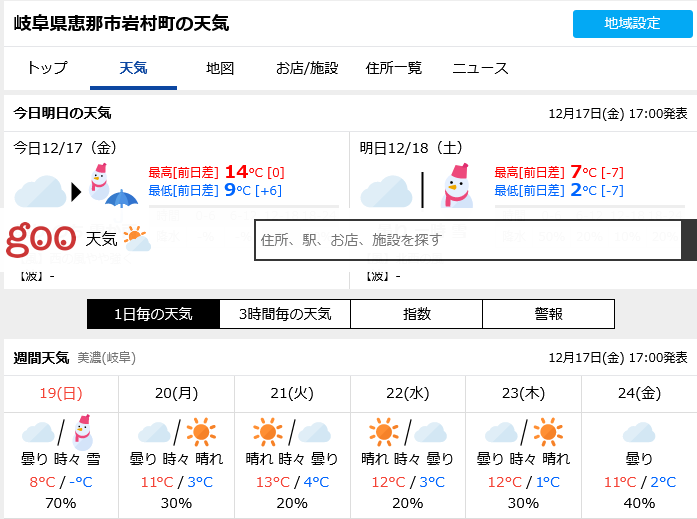Click Sunday 19 cloud and snowman icon

click(58, 432)
